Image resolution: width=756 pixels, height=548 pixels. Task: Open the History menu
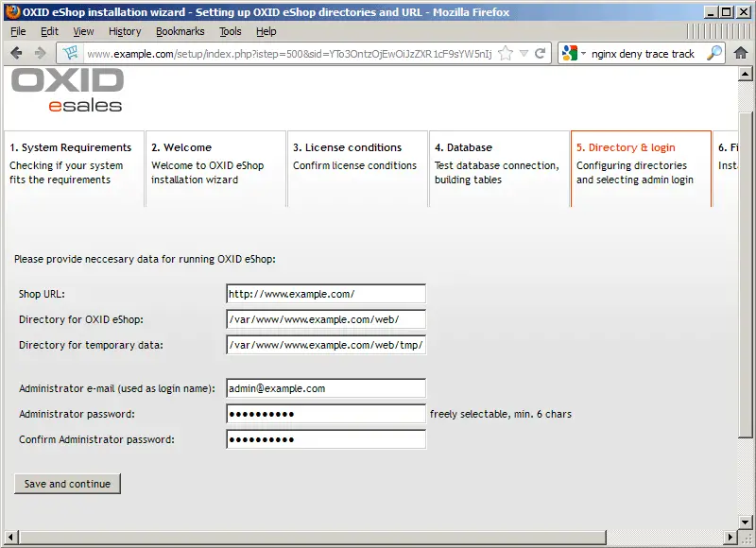[125, 32]
